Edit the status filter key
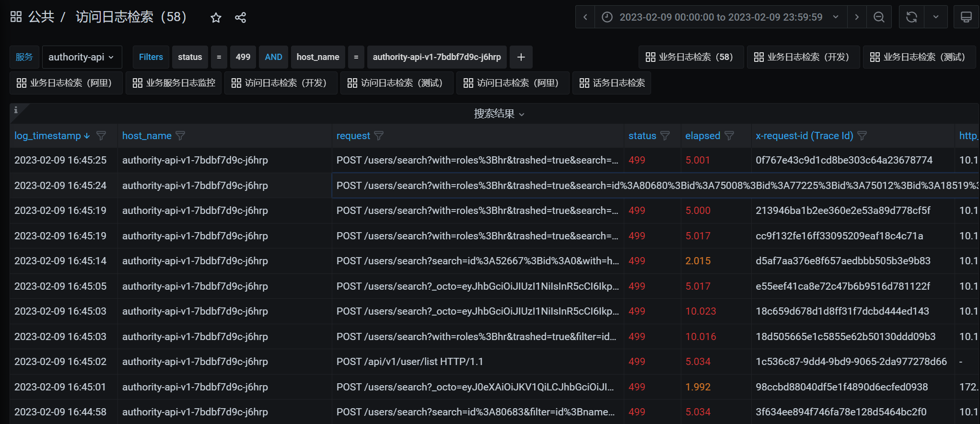This screenshot has width=980, height=424. coord(190,57)
